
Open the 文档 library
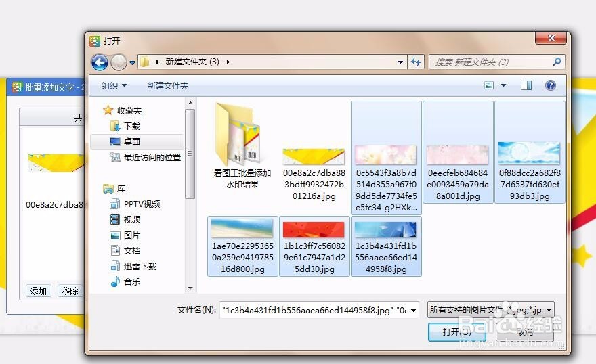132,250
